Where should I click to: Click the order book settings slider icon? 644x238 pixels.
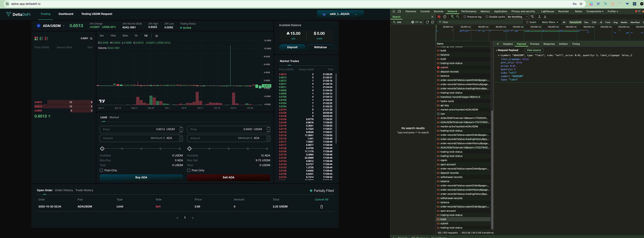click(91, 38)
